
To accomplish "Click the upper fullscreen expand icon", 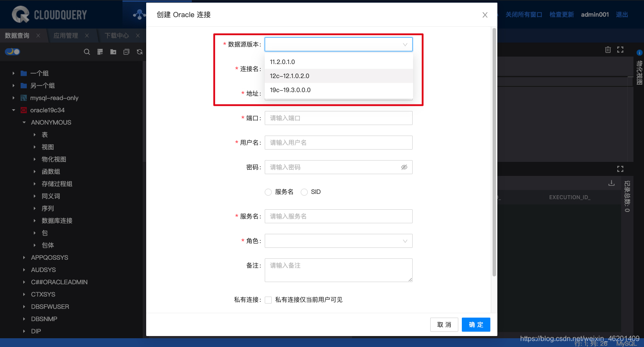I will [x=620, y=50].
